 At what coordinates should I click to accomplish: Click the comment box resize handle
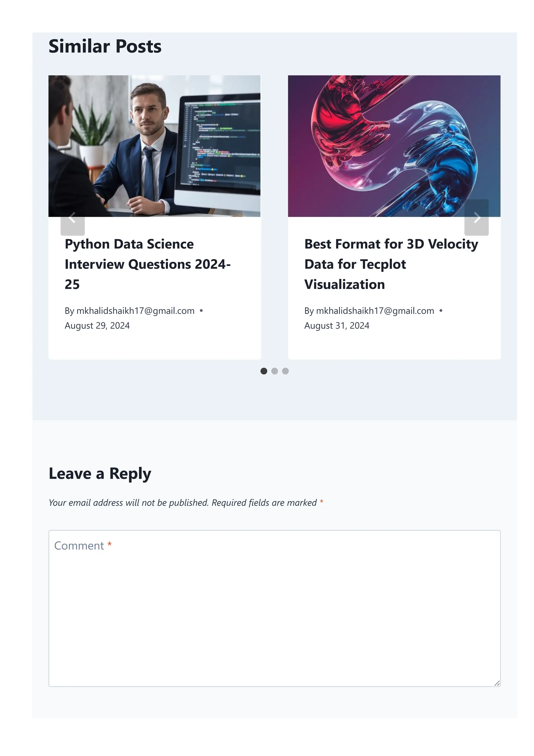click(x=497, y=683)
